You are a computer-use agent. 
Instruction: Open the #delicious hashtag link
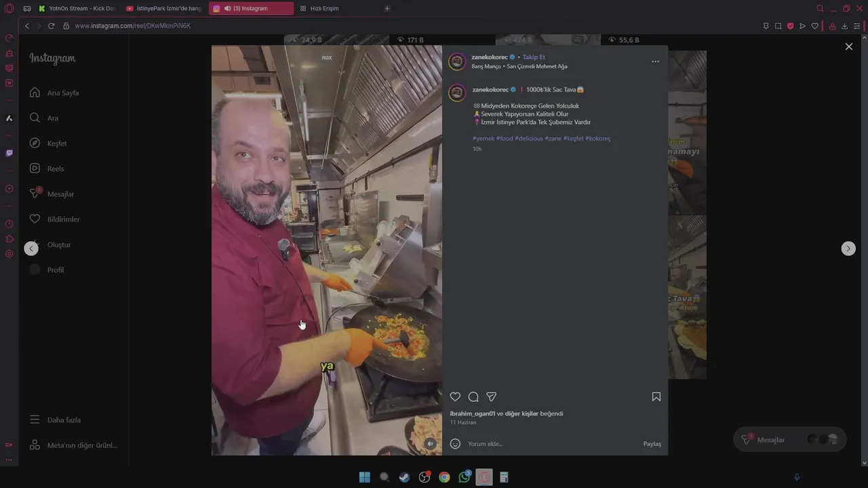coord(529,138)
